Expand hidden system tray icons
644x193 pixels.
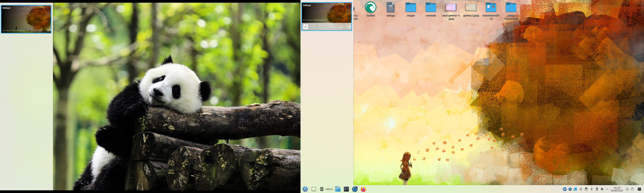[x=607, y=189]
